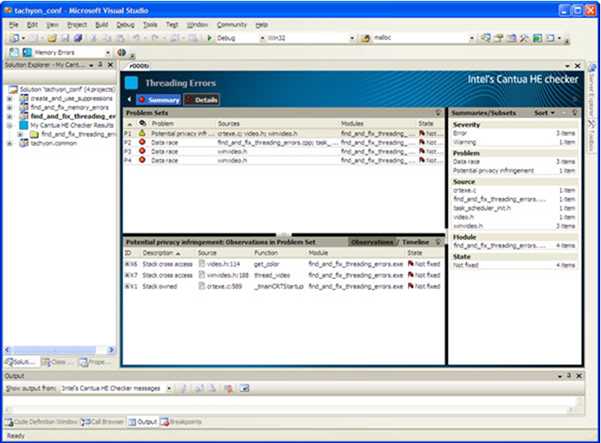Open the Memory Errors analysis dropdown
Image resolution: width=601 pixels, height=443 pixels.
pos(108,53)
